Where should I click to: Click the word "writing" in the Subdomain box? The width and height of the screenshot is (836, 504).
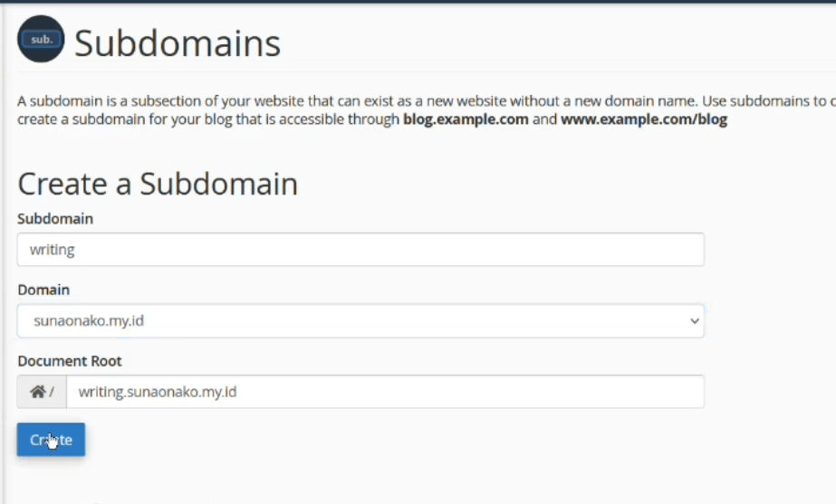coord(52,250)
